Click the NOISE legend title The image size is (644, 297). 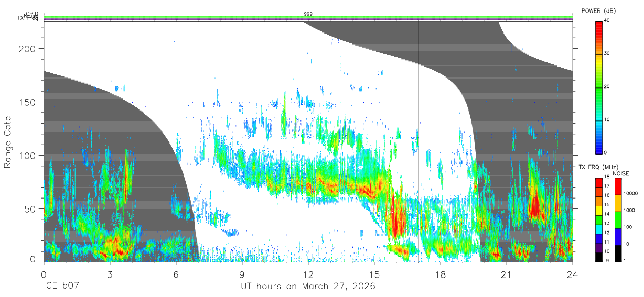620,173
